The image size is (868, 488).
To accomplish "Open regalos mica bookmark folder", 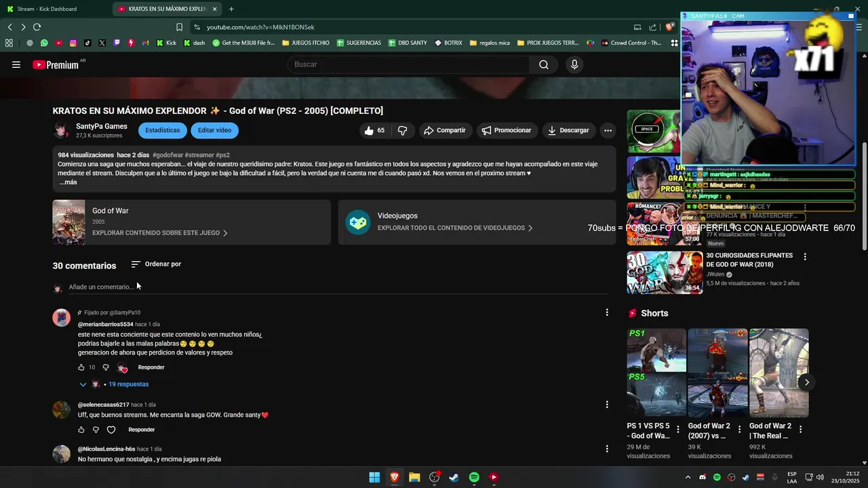I will click(x=490, y=43).
